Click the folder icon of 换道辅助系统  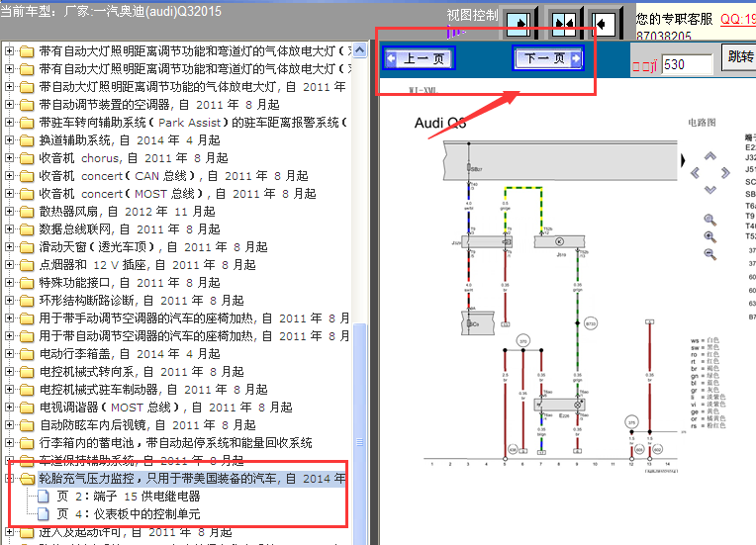[x=27, y=140]
